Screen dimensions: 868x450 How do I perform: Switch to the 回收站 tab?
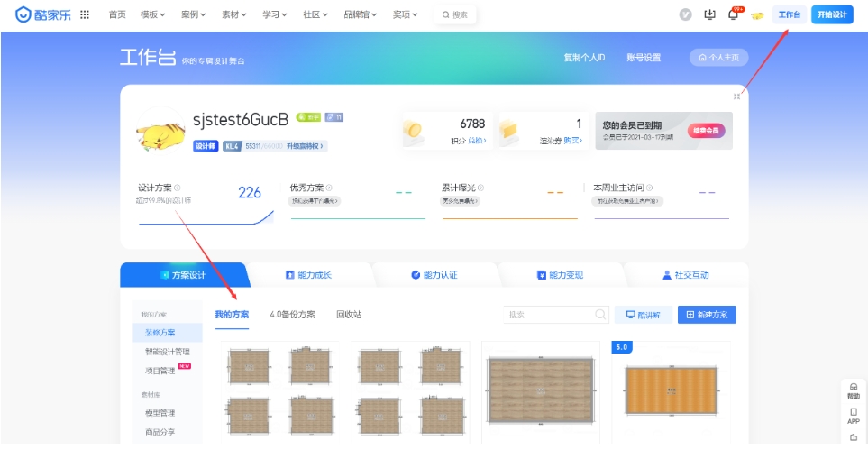349,315
